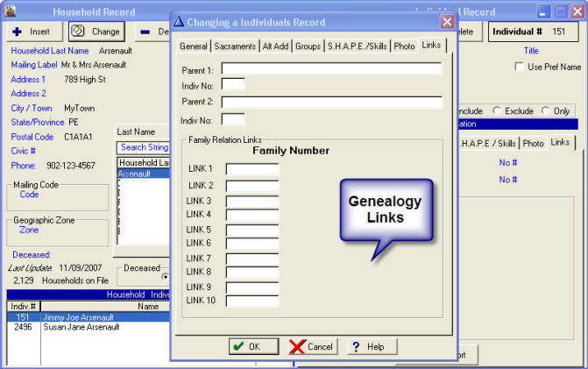The image size is (588, 369).
Task: Open Photo tab in Individual Record window
Action: click(x=534, y=143)
